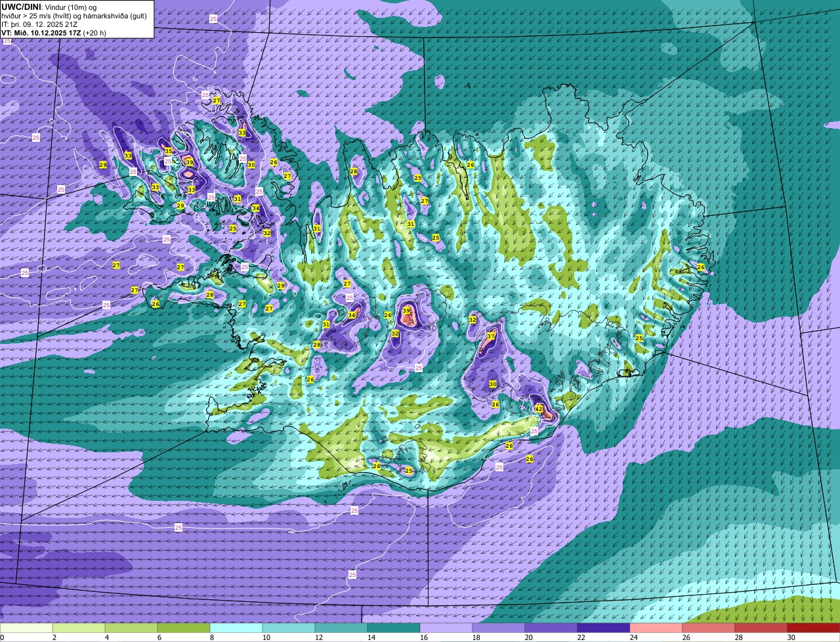Click the yellow '37' gust label on the map
This screenshot has width=840, height=642.
(491, 336)
